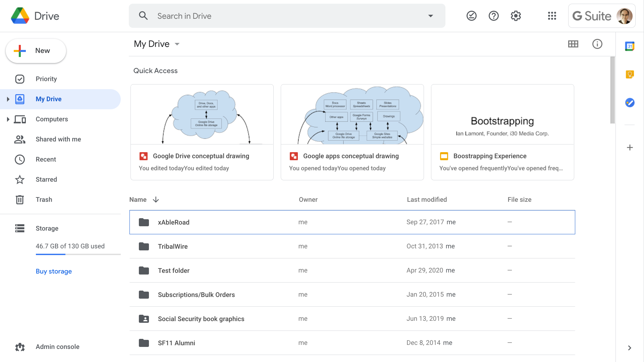
Task: Click the New button to create file
Action: click(35, 50)
